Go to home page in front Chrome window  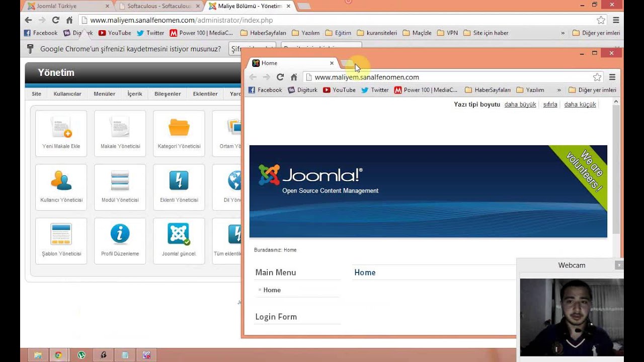[294, 77]
